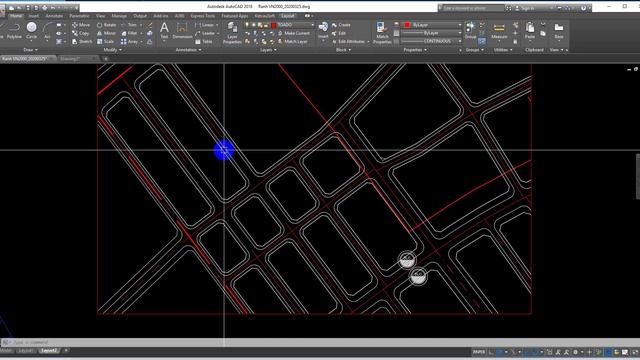Click the red object color swatch

(x=407, y=25)
